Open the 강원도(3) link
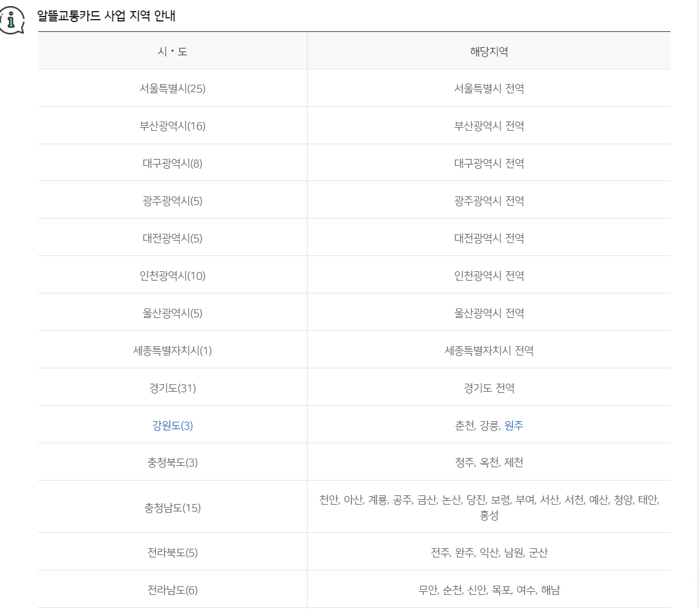700x609 pixels. [x=173, y=424]
